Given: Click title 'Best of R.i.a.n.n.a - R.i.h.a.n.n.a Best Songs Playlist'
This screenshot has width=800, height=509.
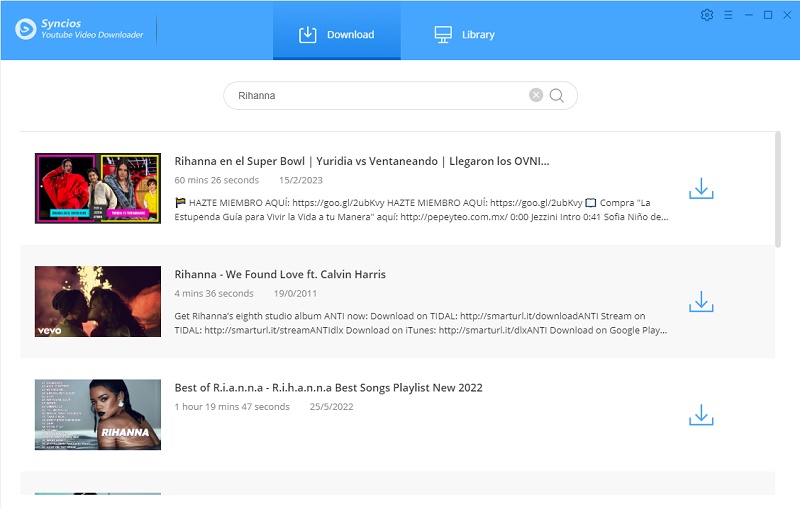Looking at the screenshot, I should click(x=329, y=388).
